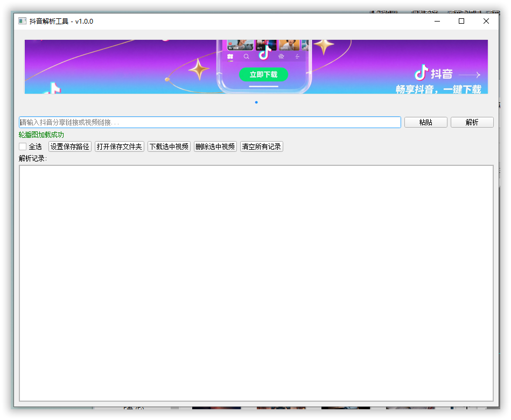Click the 畅享抖音，一键下载 banner slogan
This screenshot has width=511, height=420.
point(438,89)
